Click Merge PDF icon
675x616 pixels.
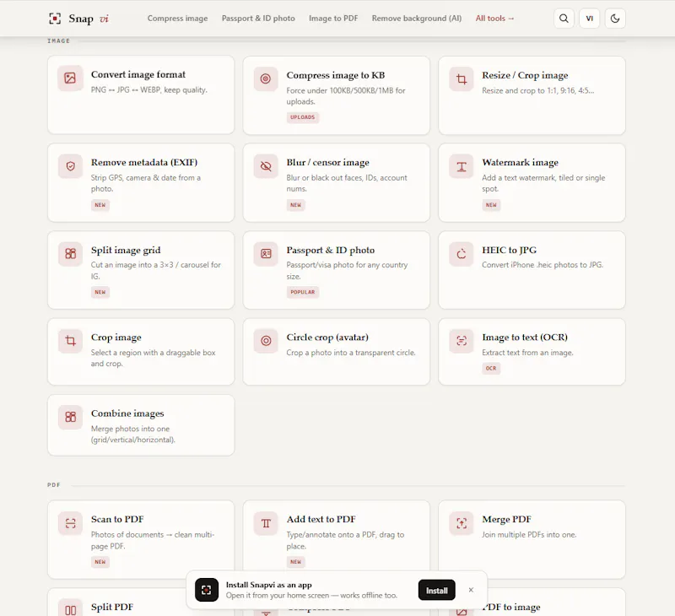[461, 523]
